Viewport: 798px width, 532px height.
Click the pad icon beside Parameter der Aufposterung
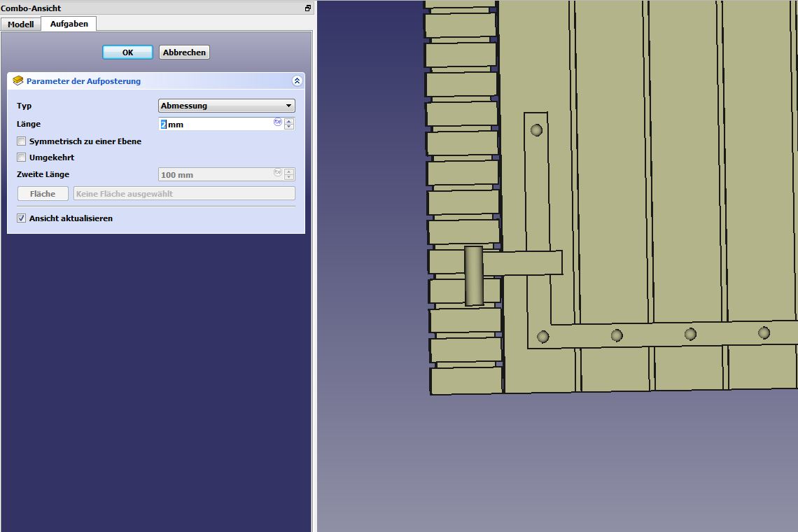coord(18,81)
